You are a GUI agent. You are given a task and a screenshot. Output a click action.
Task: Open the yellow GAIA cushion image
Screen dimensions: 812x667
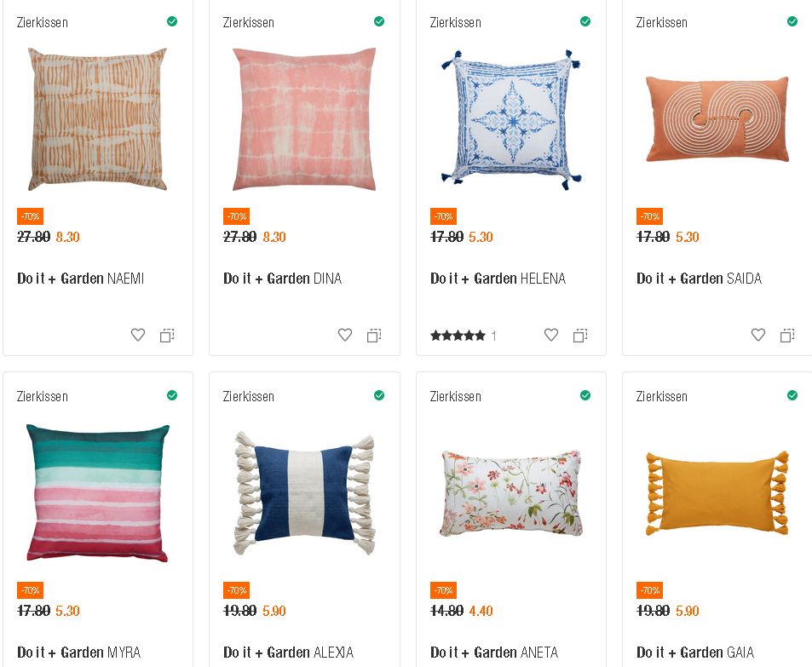point(717,492)
